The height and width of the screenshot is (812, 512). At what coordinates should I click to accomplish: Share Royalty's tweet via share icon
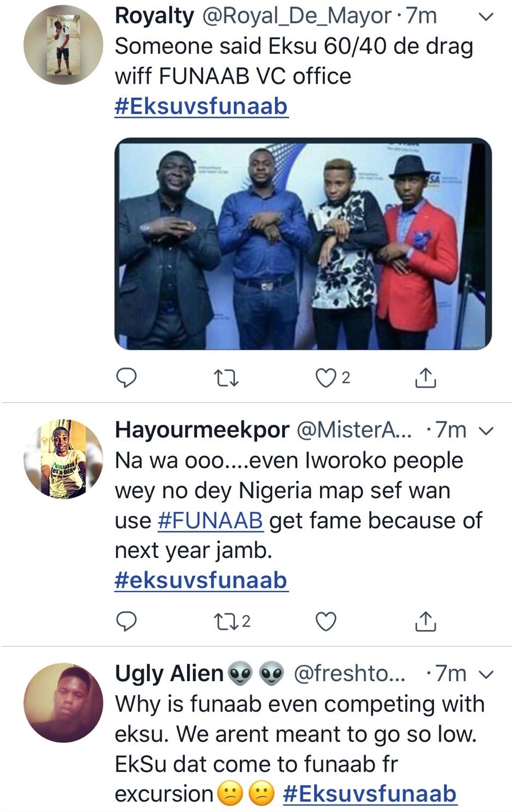425,378
